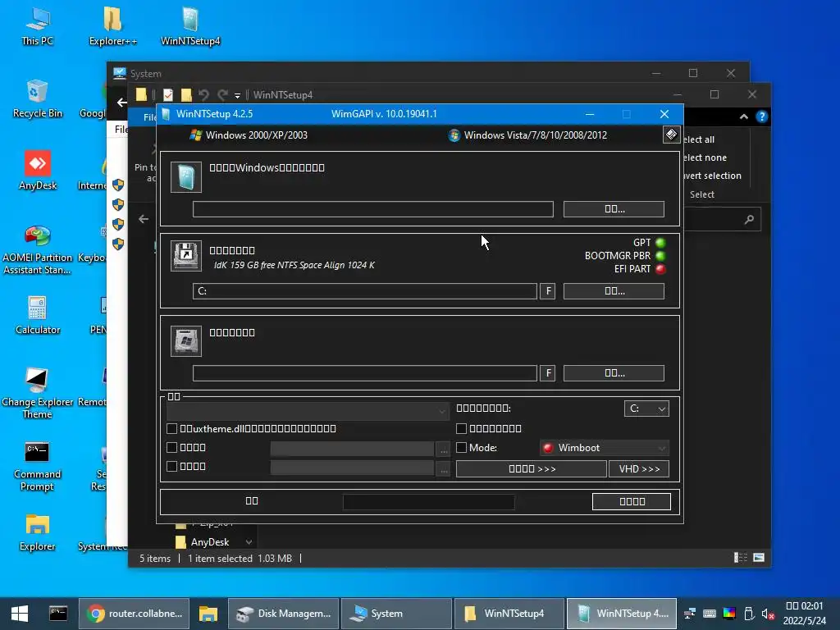Click large icons view toggle in status bar
Screen dimensions: 840x630
(759, 558)
